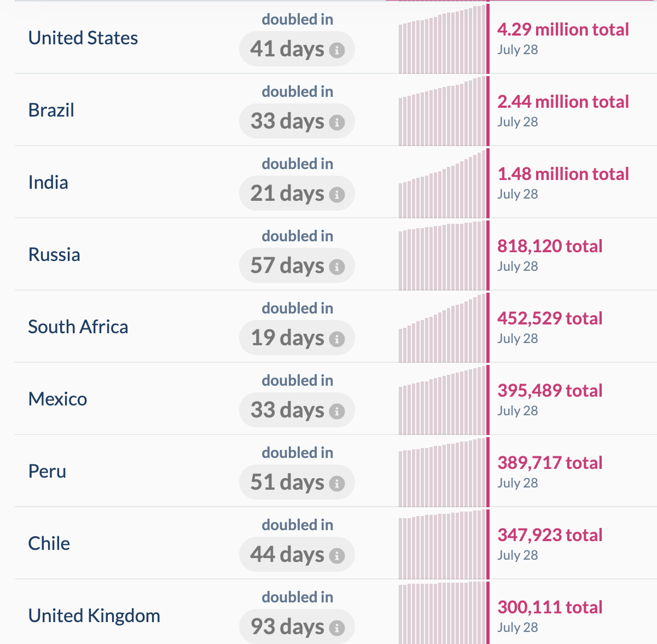Screen dimensions: 657x644
Task: Open info icon for United Kingdom 93 days
Action: [337, 628]
